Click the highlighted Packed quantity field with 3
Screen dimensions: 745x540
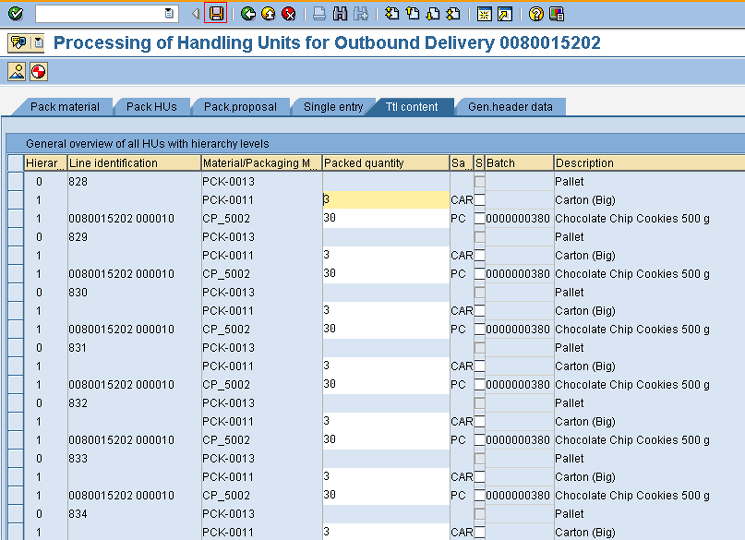click(x=385, y=200)
